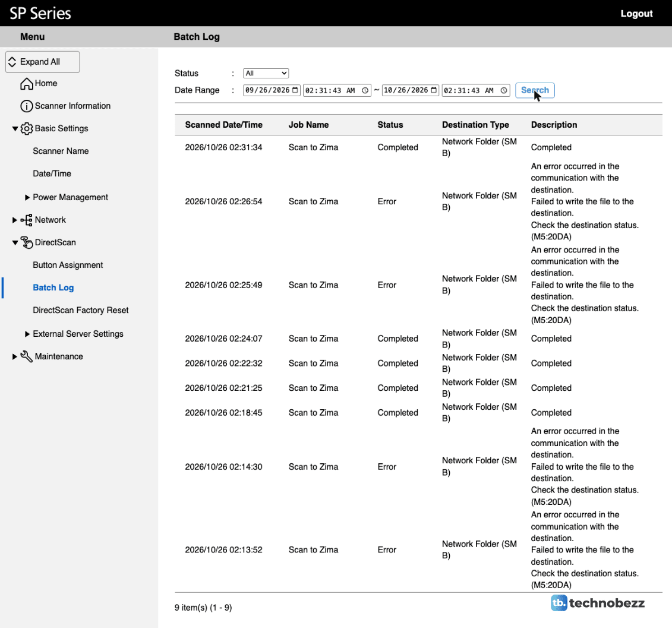Collapse the Basic Settings tree section
Image resolution: width=672 pixels, height=632 pixels.
15,128
